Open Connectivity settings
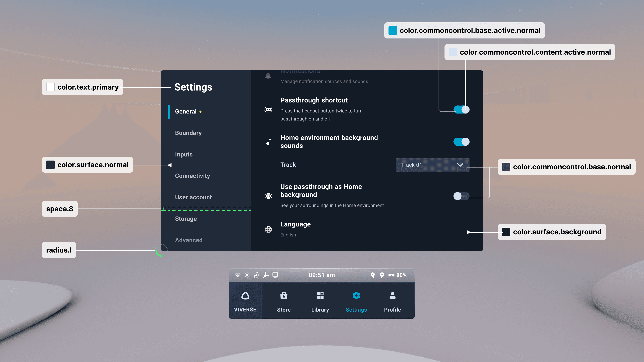Viewport: 644px width, 362px height. [192, 176]
